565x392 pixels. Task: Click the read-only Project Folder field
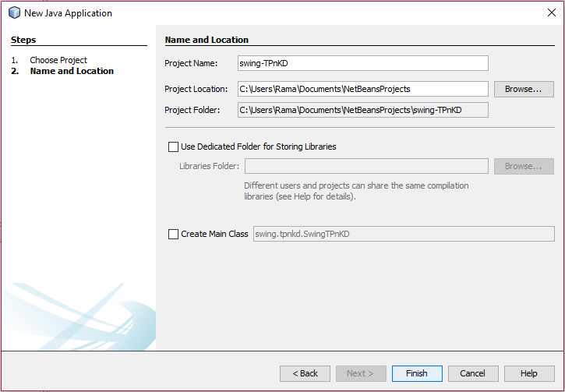coord(362,110)
